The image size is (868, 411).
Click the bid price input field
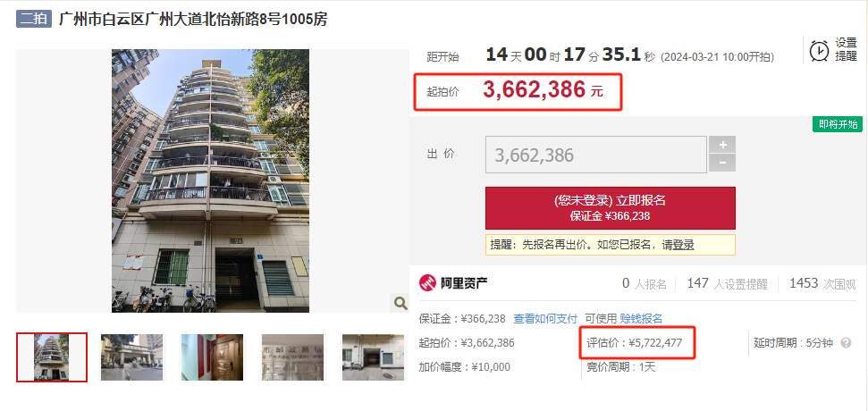[596, 155]
